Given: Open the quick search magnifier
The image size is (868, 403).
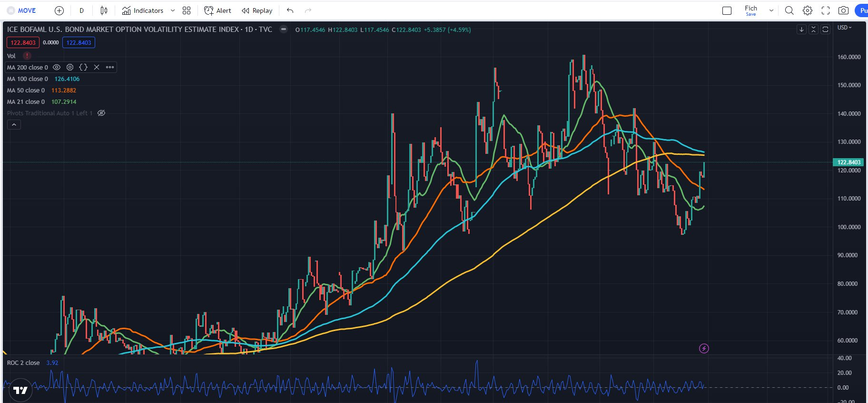Looking at the screenshot, I should coord(789,10).
